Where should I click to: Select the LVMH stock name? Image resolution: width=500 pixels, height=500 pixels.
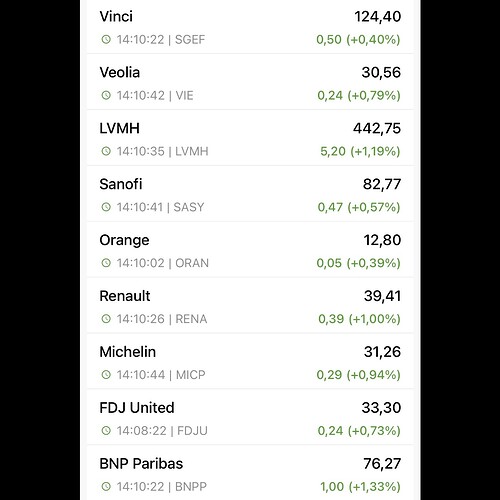119,128
